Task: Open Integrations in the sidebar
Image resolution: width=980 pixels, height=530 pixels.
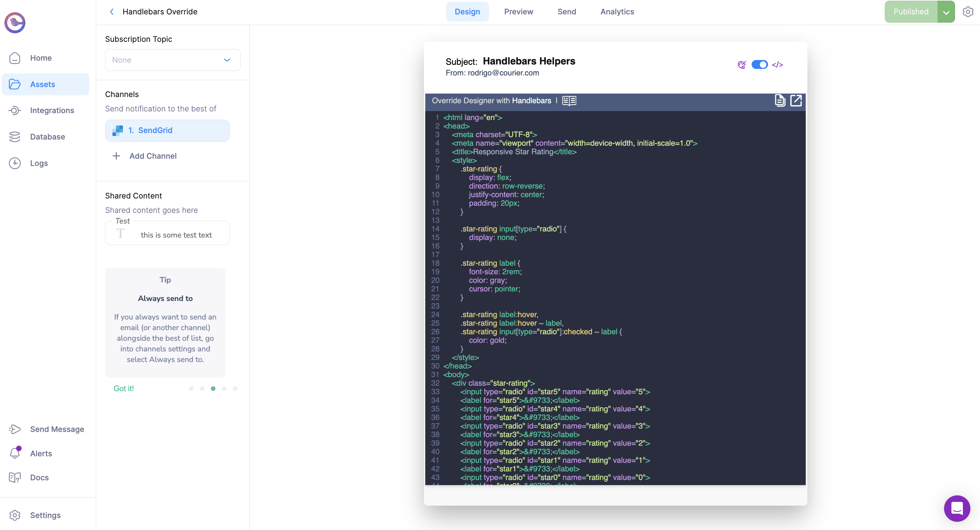Action: tap(52, 110)
